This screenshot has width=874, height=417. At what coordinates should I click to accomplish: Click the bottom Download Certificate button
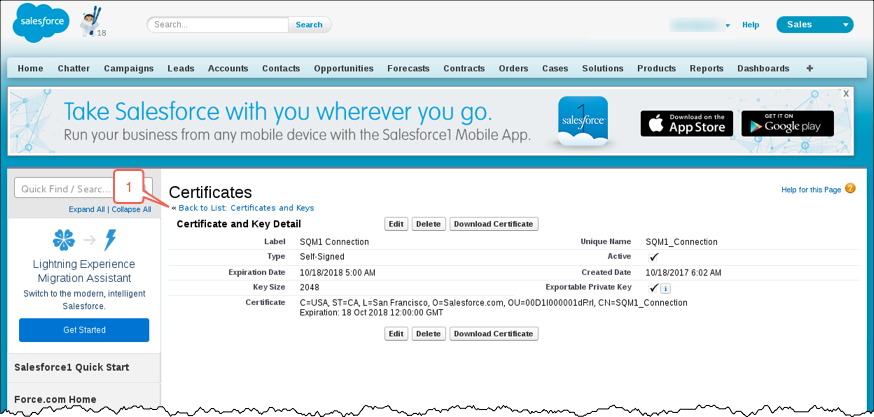(x=494, y=334)
